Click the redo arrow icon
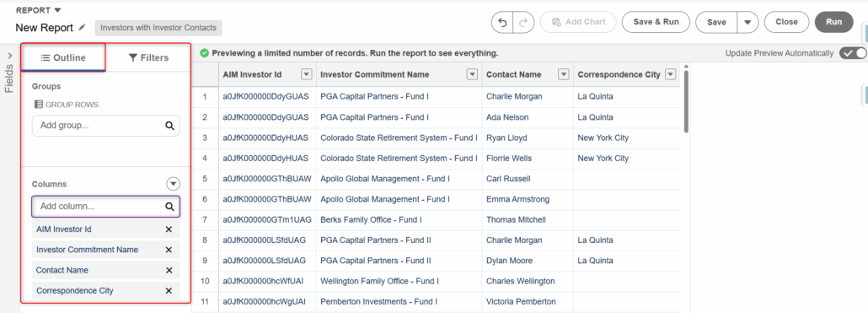This screenshot has height=313, width=868. point(523,23)
